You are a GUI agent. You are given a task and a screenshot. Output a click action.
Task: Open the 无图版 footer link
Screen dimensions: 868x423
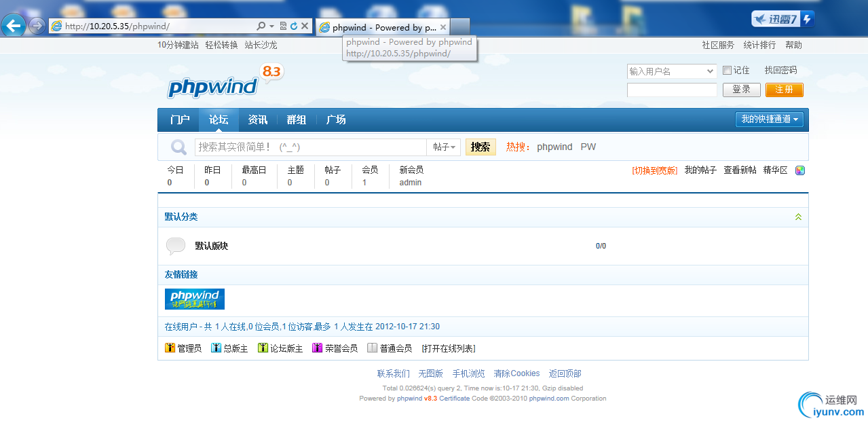click(x=430, y=373)
